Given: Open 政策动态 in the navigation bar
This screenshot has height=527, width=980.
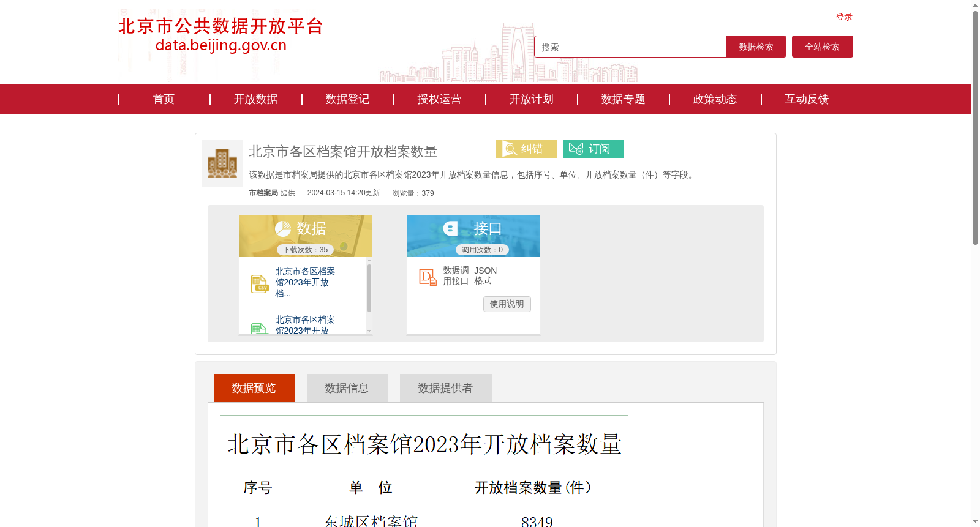Looking at the screenshot, I should [x=715, y=99].
